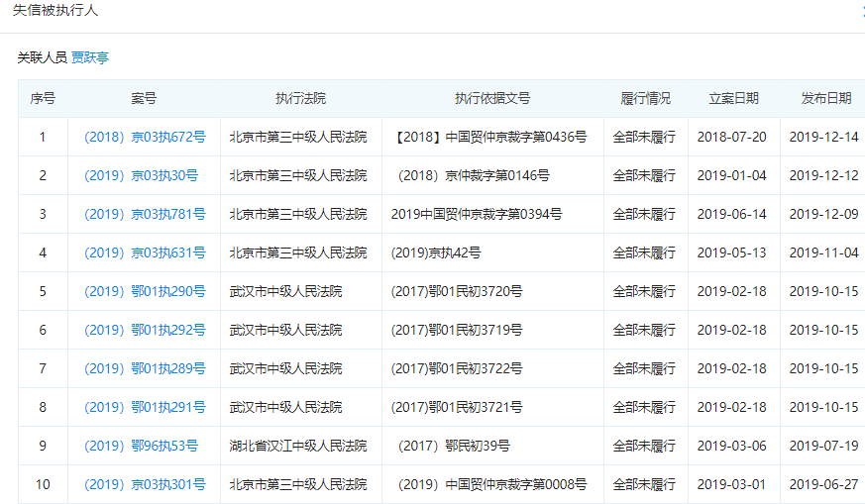Viewport: 865px width, 504px height.
Task: Click the 案号 column header
Action: 144,99
